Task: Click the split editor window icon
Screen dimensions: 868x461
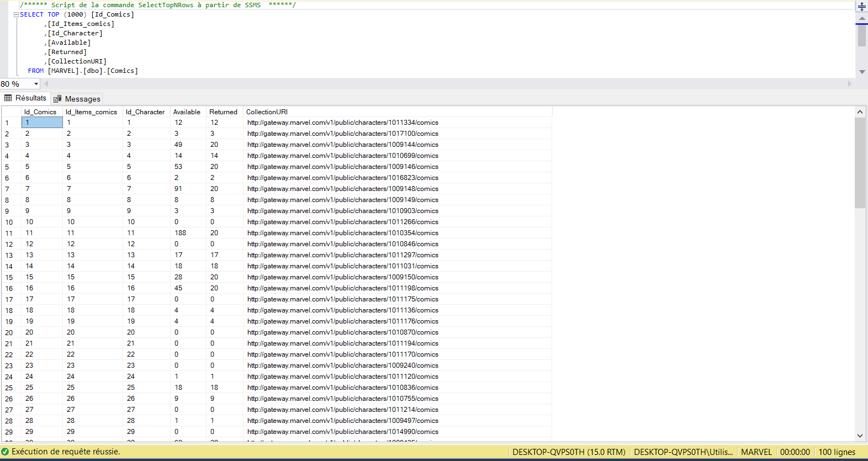Action: [861, 7]
